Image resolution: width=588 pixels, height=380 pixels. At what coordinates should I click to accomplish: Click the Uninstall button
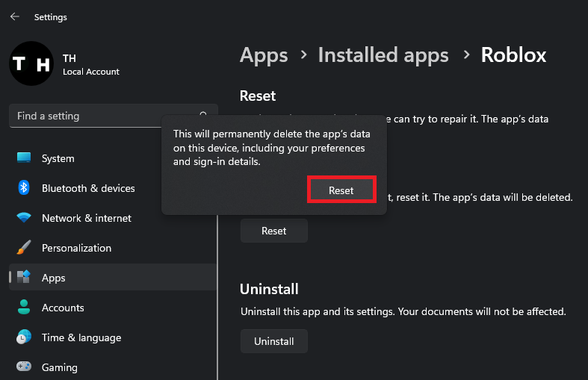click(x=274, y=341)
